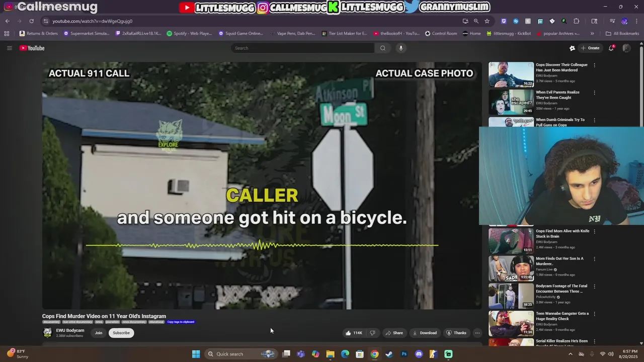Image resolution: width=644 pixels, height=362 pixels.
Task: Open the Twitch extension icon
Action: tap(504, 21)
